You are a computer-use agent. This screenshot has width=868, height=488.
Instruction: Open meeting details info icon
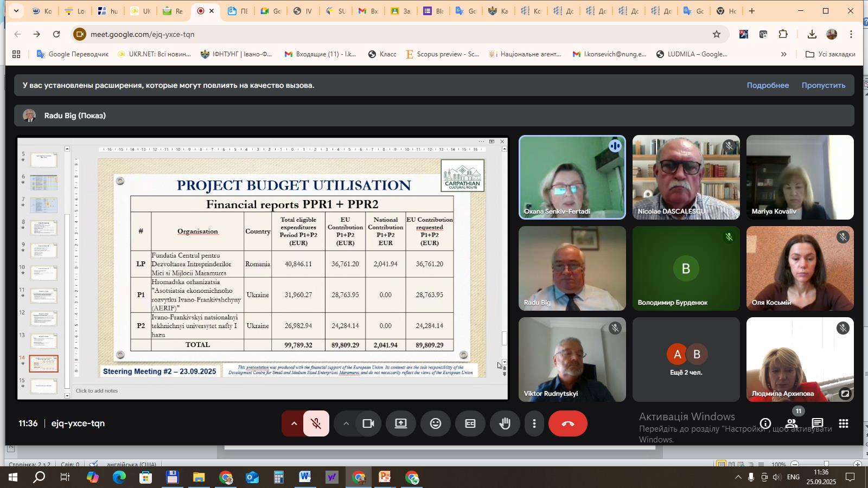coord(765,424)
